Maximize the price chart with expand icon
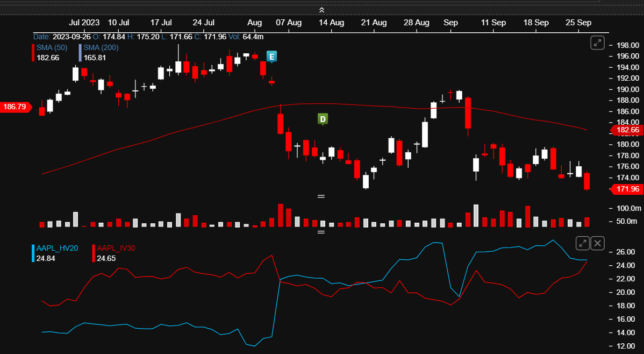 click(x=597, y=43)
